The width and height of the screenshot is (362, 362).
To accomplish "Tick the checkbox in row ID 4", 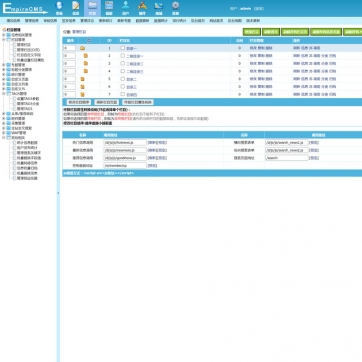I will click(x=123, y=71).
